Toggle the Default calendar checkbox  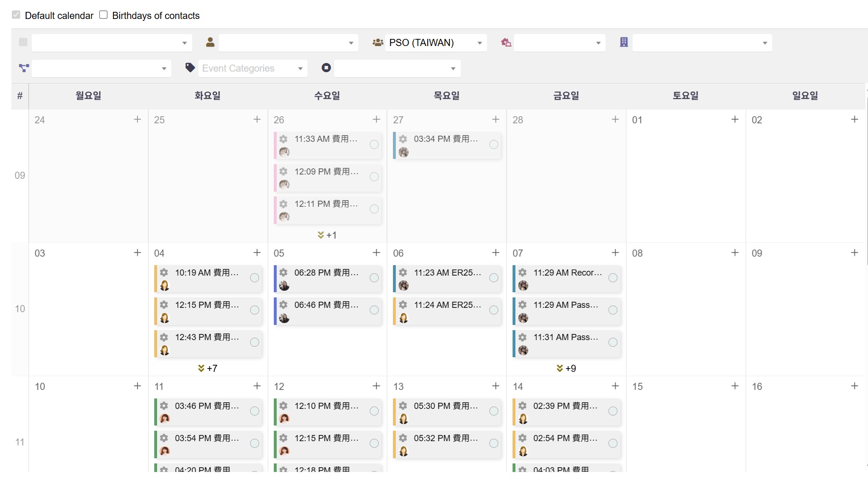16,15
